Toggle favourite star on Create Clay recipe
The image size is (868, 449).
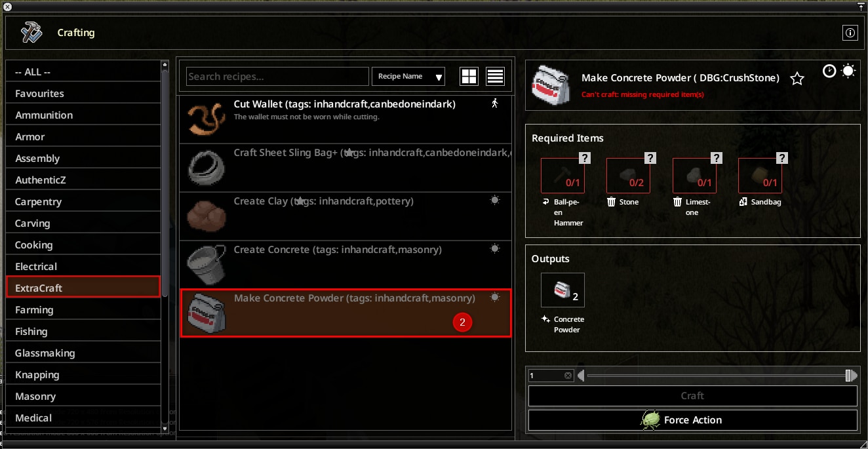pos(300,201)
